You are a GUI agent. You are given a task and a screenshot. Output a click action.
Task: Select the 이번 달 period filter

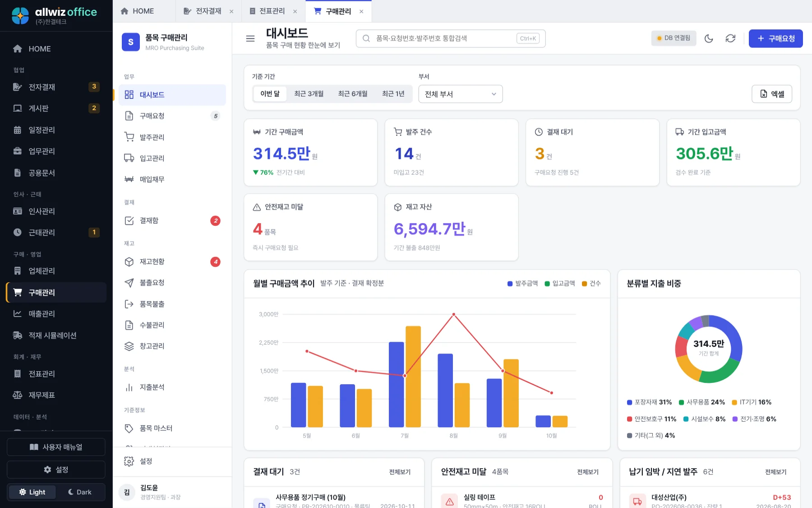(270, 94)
